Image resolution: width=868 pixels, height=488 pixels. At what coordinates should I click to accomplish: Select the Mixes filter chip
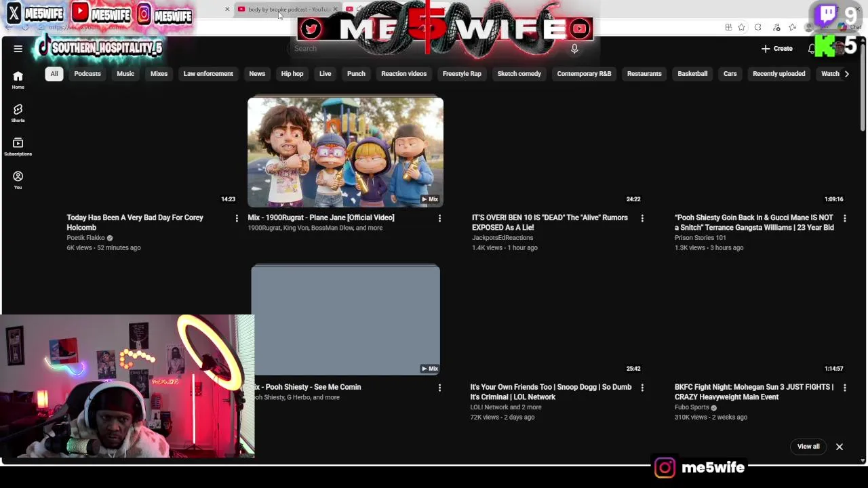[159, 74]
